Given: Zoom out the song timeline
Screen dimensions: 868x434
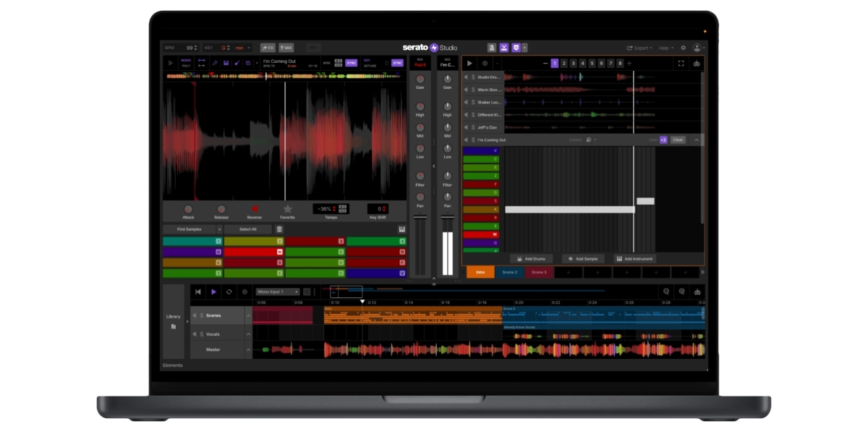Looking at the screenshot, I should (x=666, y=292).
